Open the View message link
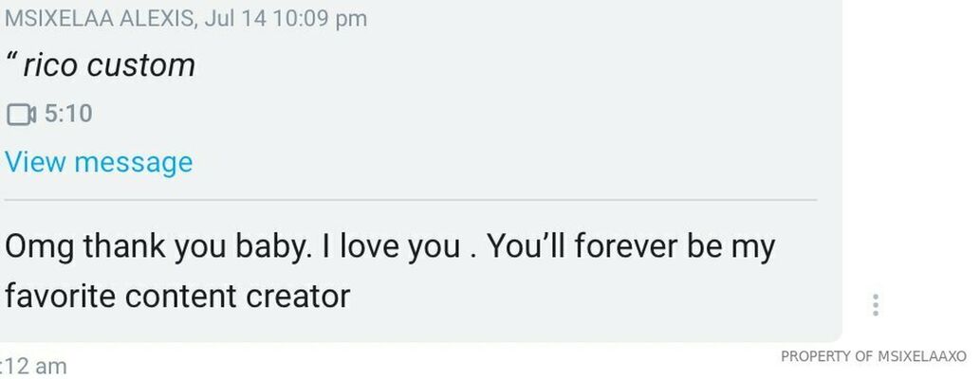The width and height of the screenshot is (980, 379). coord(99,162)
